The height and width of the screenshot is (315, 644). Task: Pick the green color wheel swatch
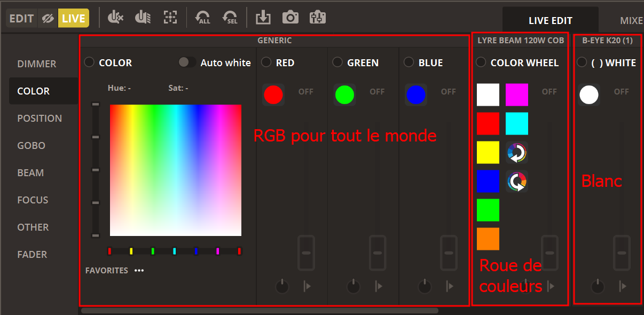tap(488, 210)
